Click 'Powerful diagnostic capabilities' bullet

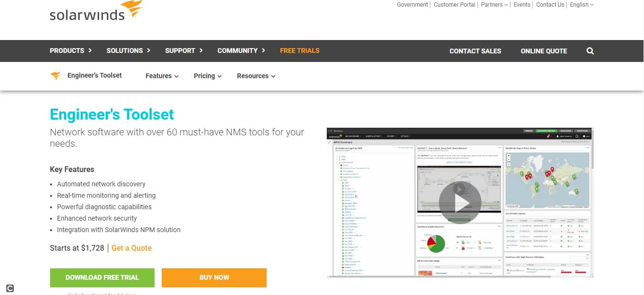point(104,207)
